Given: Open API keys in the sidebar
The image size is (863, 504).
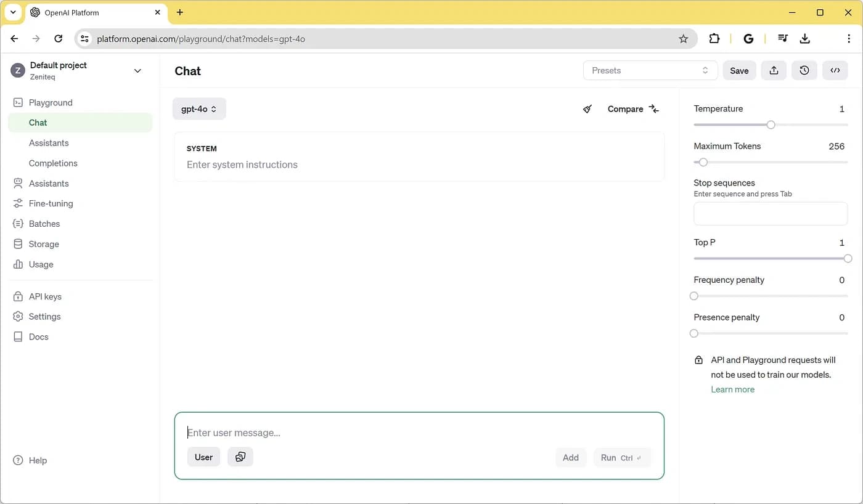Looking at the screenshot, I should (45, 296).
